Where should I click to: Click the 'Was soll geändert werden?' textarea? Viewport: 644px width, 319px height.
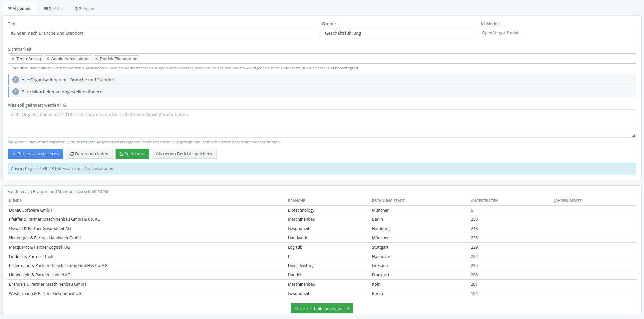[322, 123]
